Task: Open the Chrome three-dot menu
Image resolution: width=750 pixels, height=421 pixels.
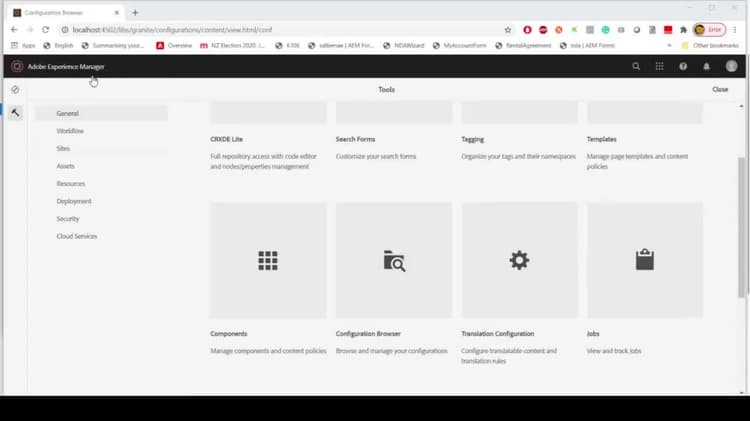Action: [x=735, y=30]
